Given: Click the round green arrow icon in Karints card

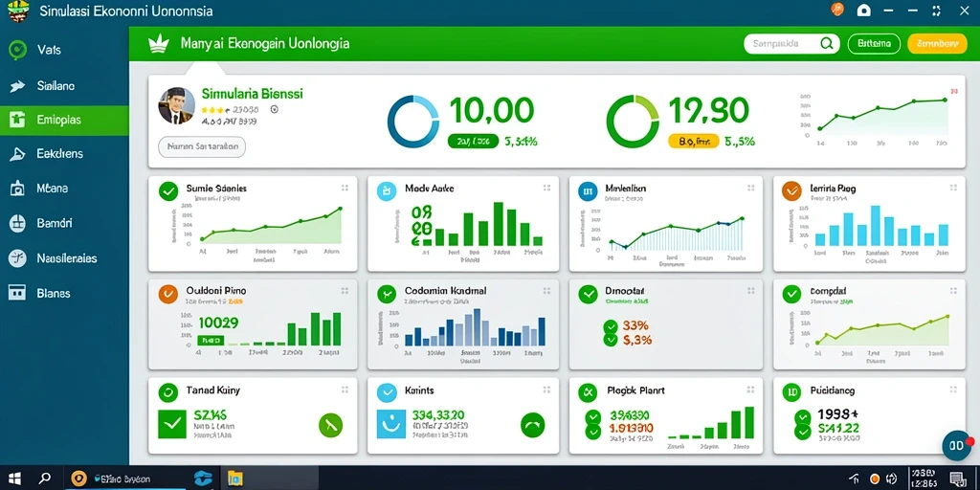Looking at the screenshot, I should coord(532,425).
